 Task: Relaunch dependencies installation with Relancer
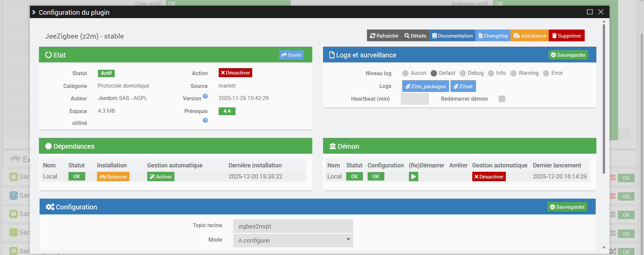113,176
